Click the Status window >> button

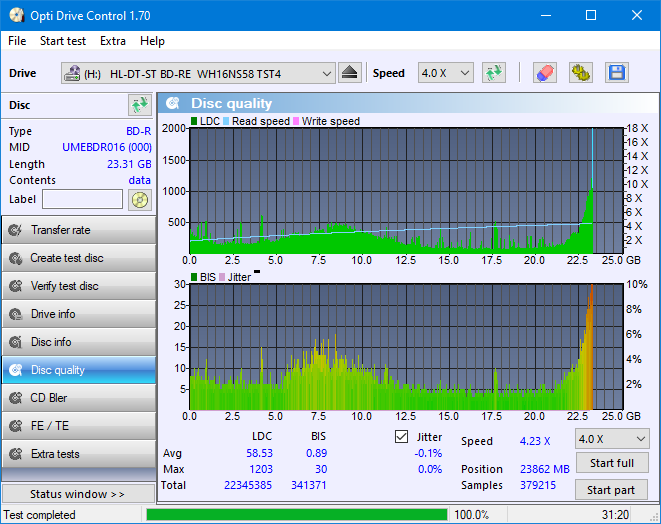point(79,494)
